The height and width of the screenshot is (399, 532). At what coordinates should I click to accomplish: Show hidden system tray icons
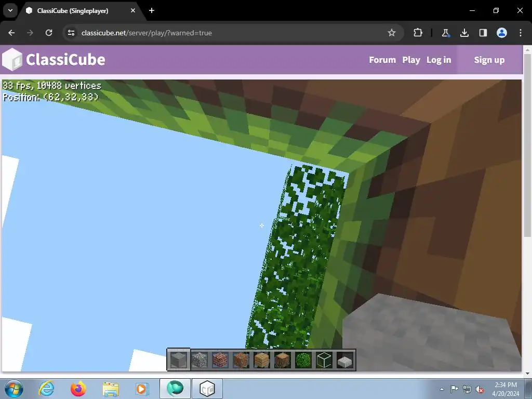tap(442, 389)
